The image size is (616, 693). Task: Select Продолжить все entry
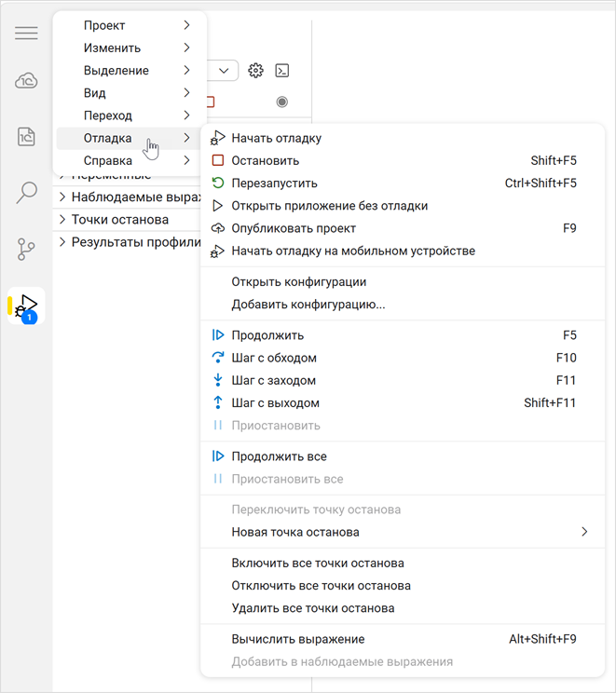pos(403,456)
